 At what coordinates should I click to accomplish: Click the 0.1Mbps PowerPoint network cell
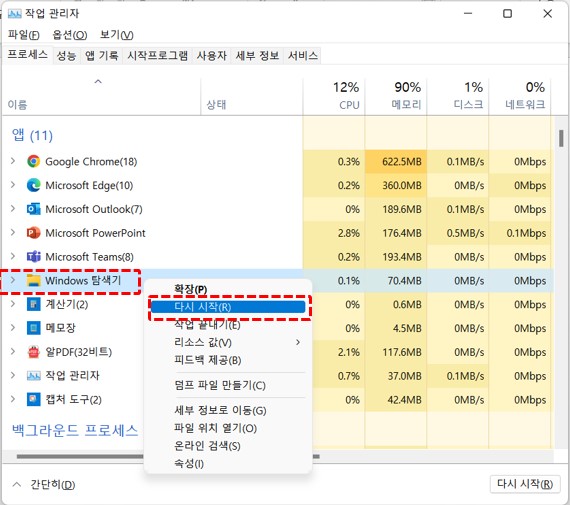click(519, 233)
